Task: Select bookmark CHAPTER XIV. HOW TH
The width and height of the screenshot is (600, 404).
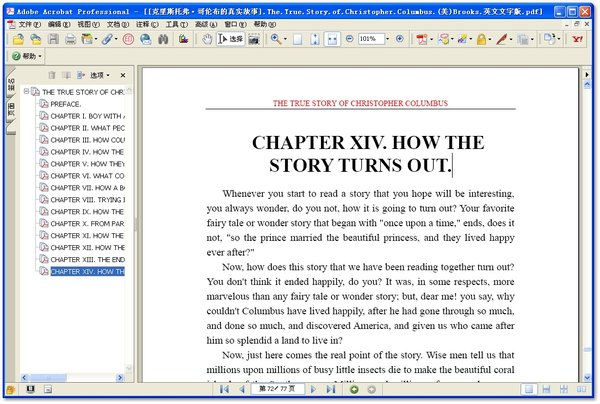Action: point(88,272)
